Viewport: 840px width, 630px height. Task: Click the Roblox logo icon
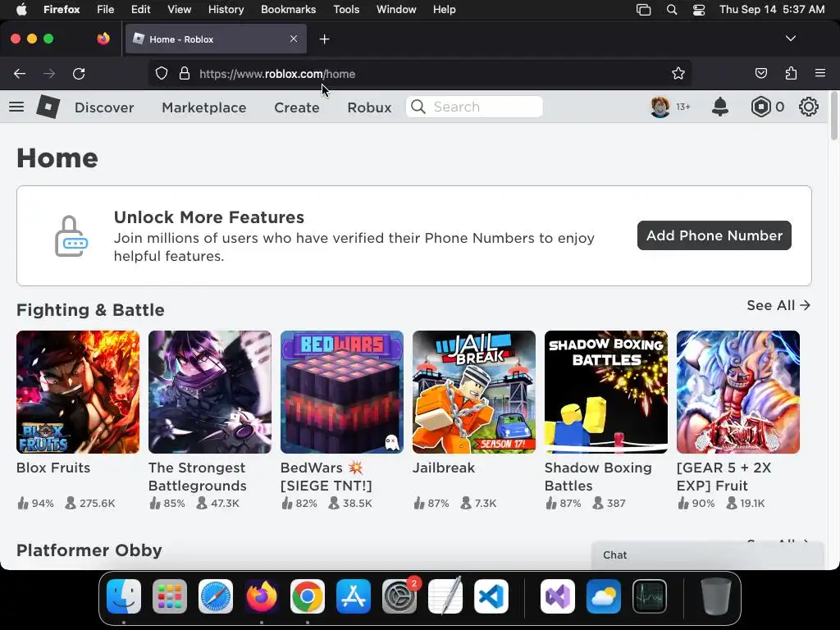click(x=48, y=107)
